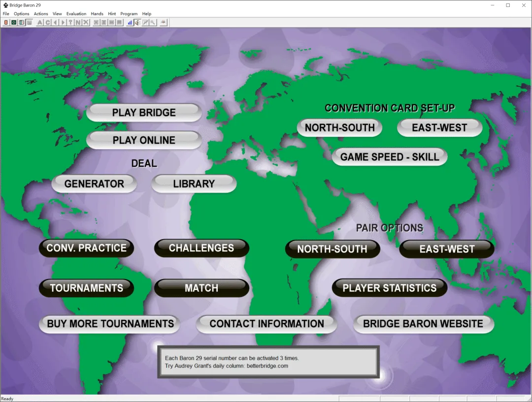Open the Hands menu
Viewport: 532px width, 402px height.
[97, 14]
